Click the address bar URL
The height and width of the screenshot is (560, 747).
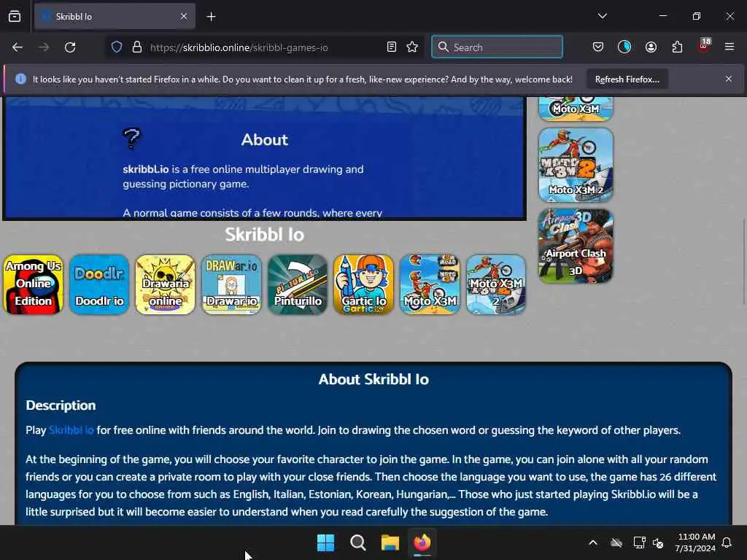239,47
